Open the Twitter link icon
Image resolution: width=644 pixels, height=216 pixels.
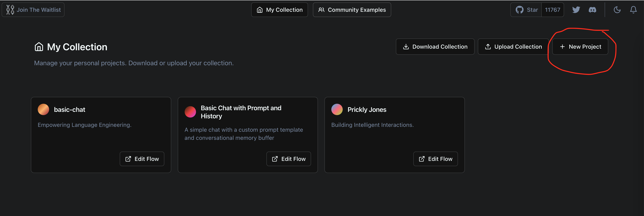[576, 10]
